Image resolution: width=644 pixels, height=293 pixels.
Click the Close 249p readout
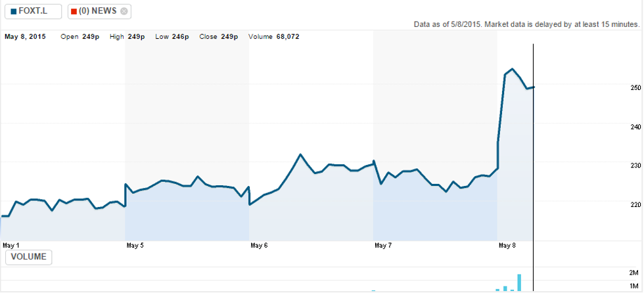[219, 37]
